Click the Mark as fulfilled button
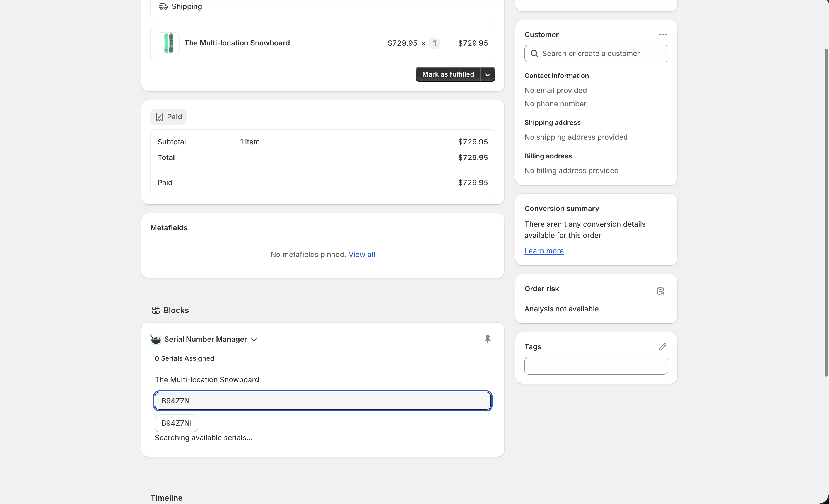Viewport: 829px width, 504px height. pyautogui.click(x=448, y=74)
